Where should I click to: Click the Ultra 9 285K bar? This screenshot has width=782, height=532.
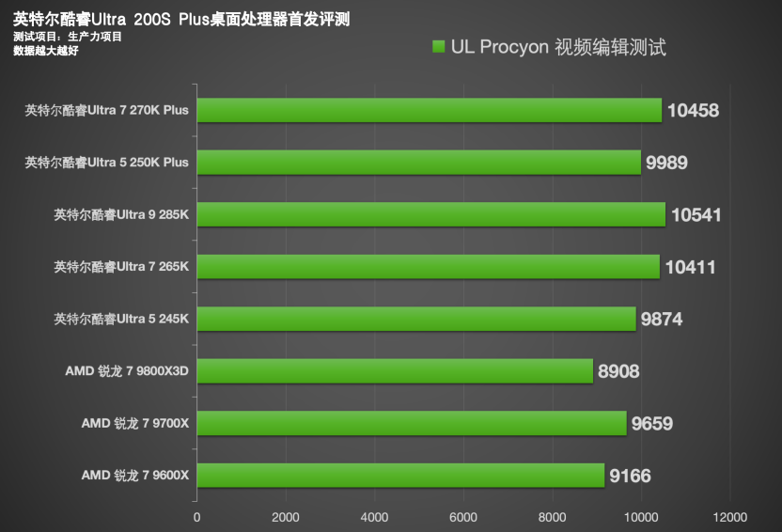tap(430, 215)
